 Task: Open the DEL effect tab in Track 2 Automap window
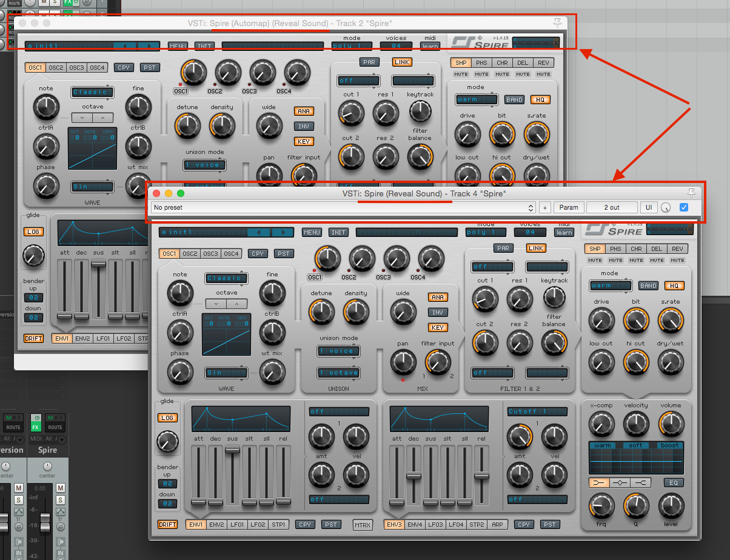point(522,62)
